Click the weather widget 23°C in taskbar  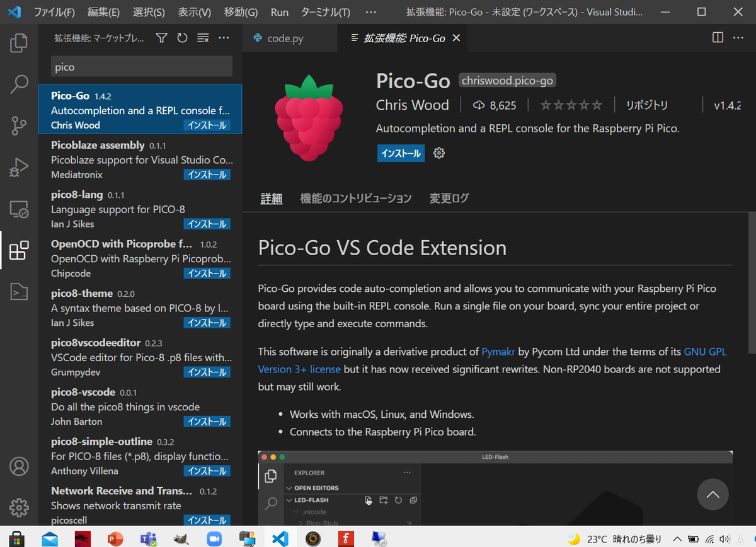click(614, 539)
